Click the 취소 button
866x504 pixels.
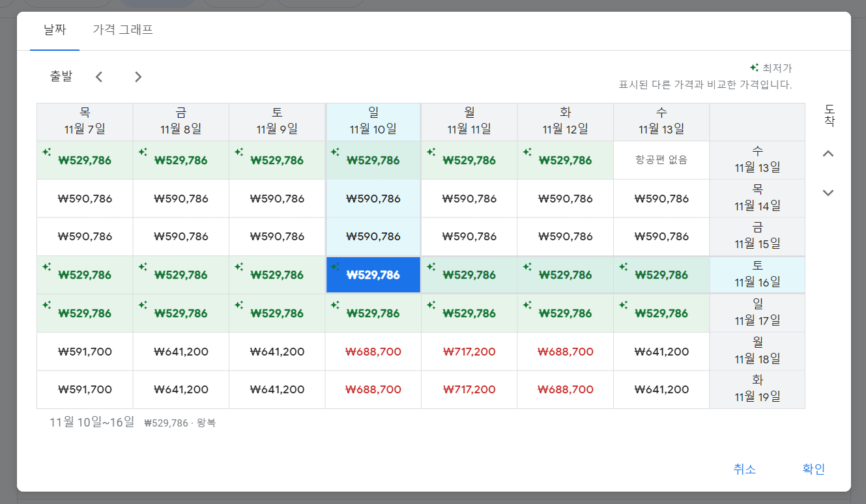[745, 469]
